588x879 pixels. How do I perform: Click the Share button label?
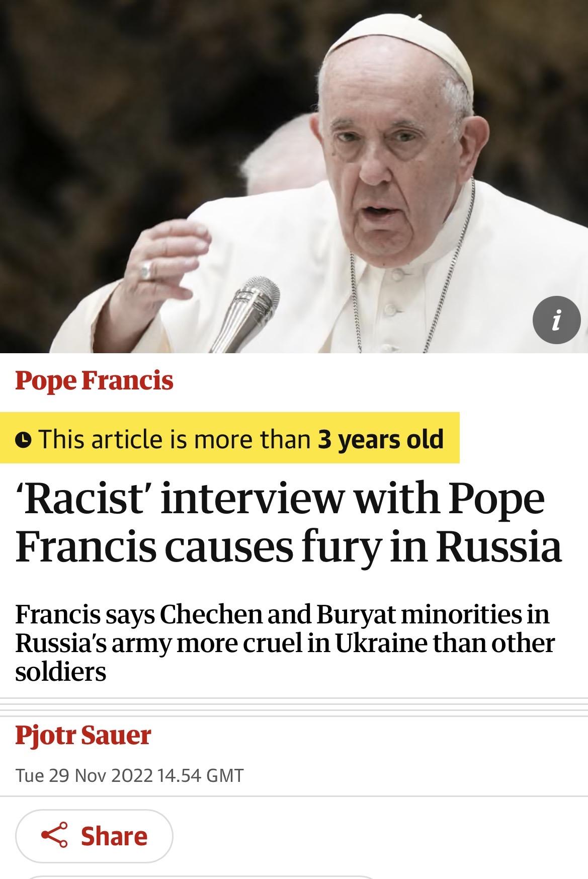coord(114,836)
